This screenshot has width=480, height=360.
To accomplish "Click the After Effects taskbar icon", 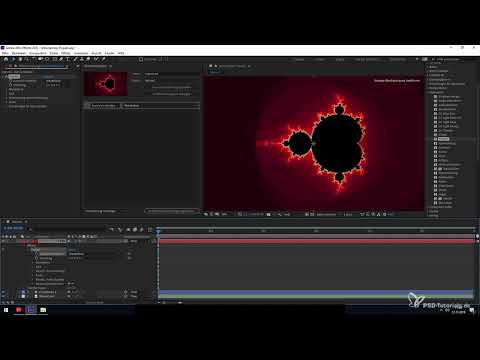I will (x=31, y=310).
